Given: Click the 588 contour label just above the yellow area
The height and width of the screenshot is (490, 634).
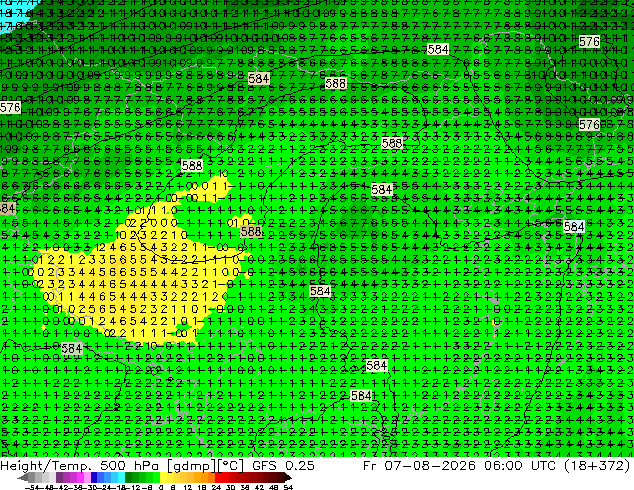Looking at the screenshot, I should [192, 165].
